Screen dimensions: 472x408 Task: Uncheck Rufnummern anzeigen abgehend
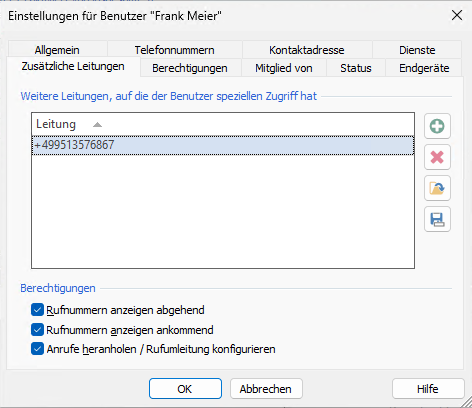(37, 310)
